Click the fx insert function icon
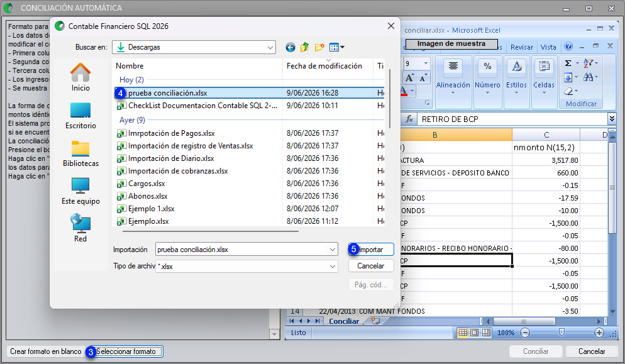 click(x=409, y=119)
